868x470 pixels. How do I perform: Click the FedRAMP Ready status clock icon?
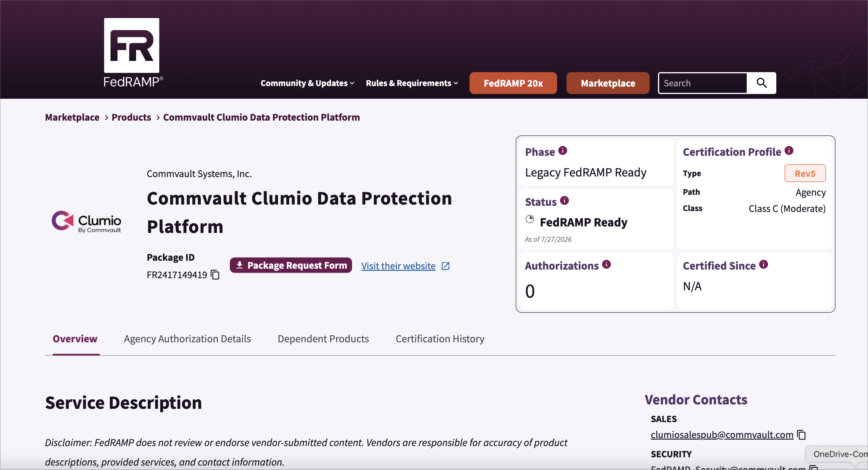click(530, 219)
